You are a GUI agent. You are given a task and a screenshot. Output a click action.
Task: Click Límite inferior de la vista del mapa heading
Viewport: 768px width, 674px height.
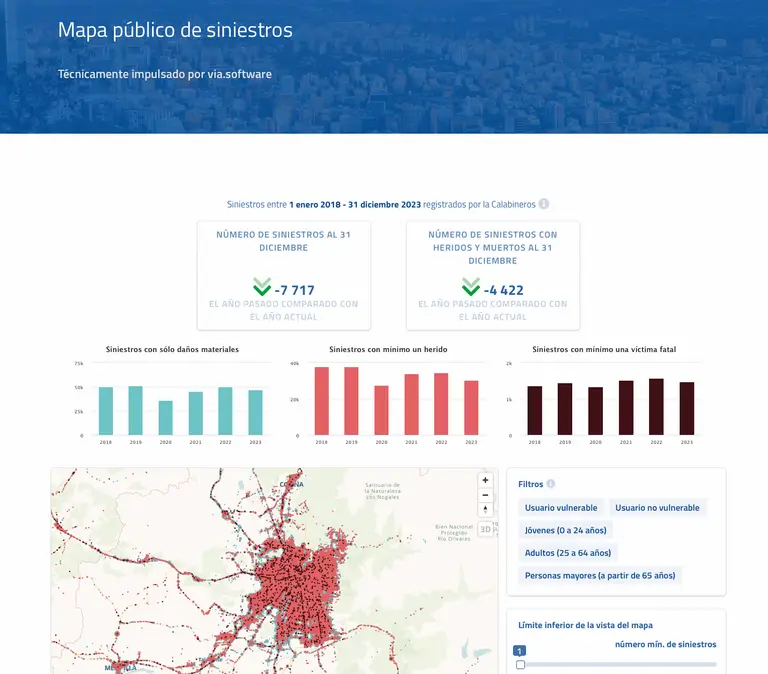(x=585, y=626)
